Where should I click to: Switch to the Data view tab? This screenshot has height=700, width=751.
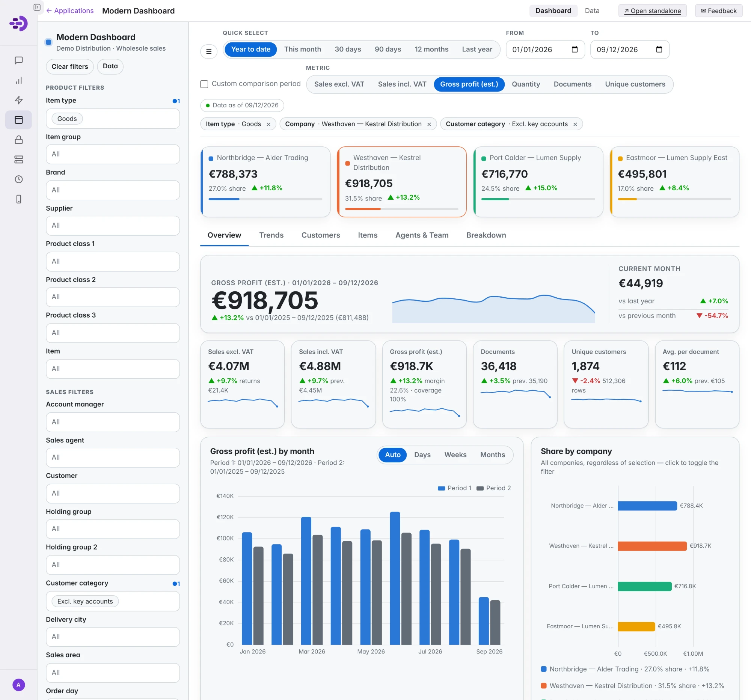click(592, 11)
